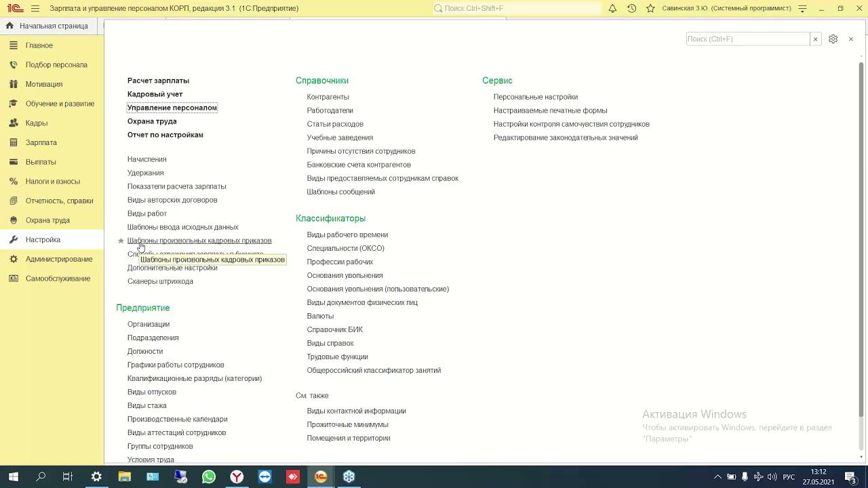Open the Зарплата sidebar section

[x=52, y=142]
